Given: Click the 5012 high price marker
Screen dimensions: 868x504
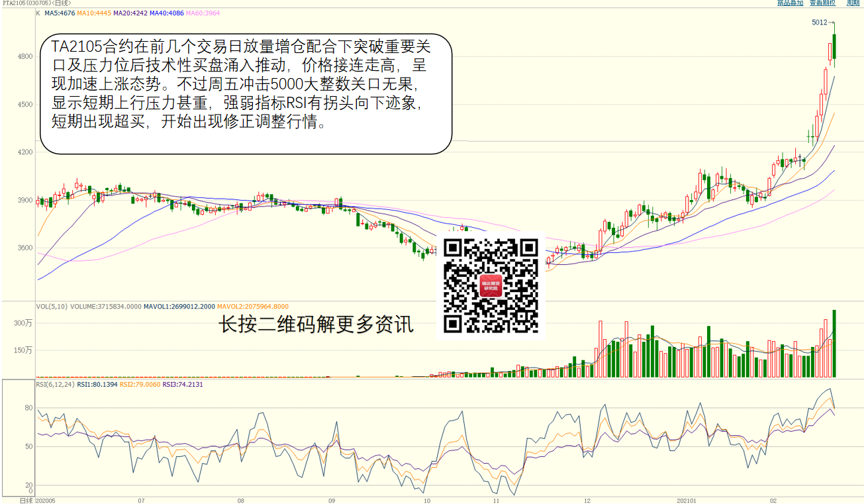Looking at the screenshot, I should (x=820, y=23).
